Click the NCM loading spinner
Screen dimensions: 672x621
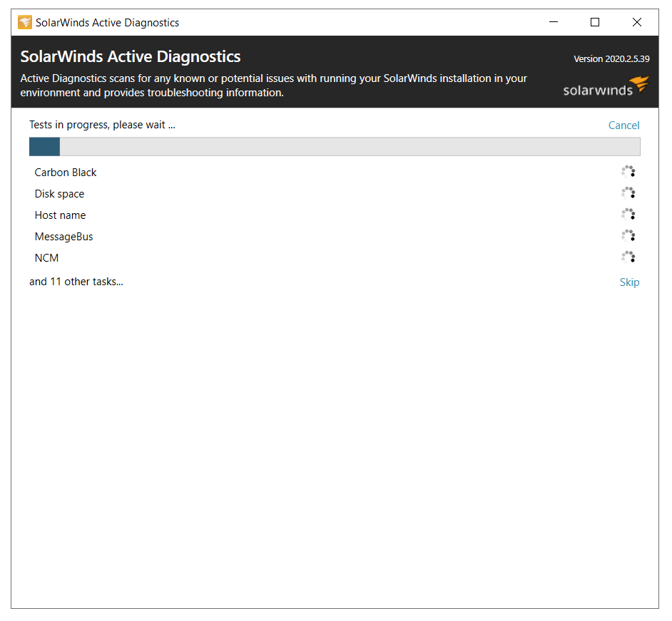pyautogui.click(x=628, y=257)
